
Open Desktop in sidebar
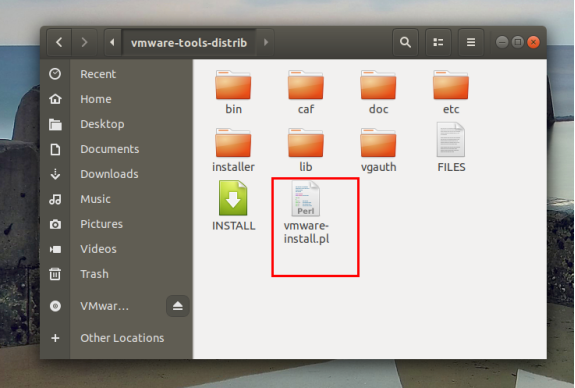[102, 124]
